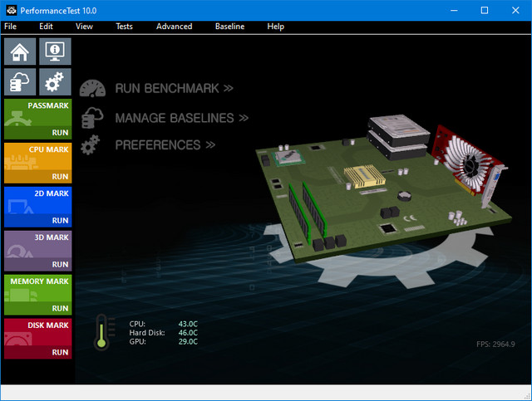Start the Disk Mark test

[38, 339]
